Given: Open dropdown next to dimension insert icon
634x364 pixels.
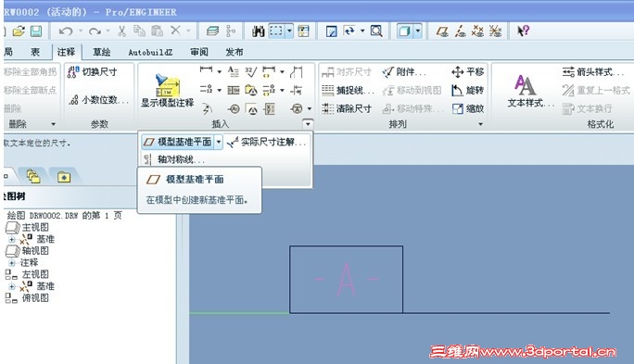Looking at the screenshot, I should click(x=219, y=71).
